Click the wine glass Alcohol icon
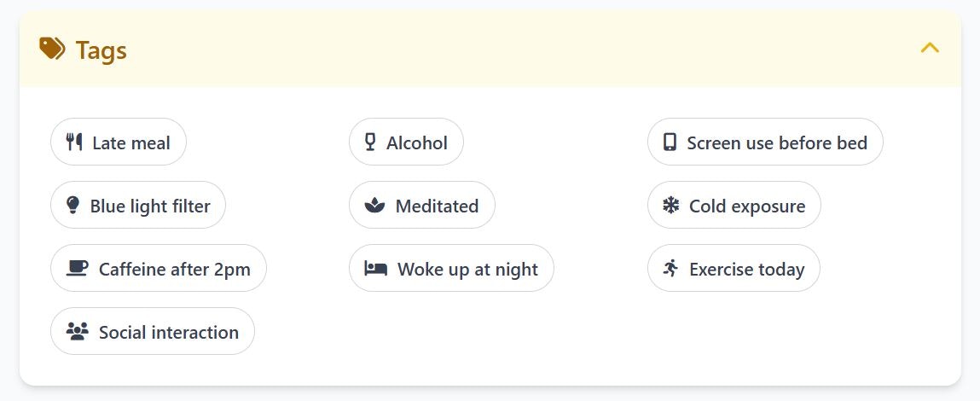Image resolution: width=980 pixels, height=401 pixels. 370,142
